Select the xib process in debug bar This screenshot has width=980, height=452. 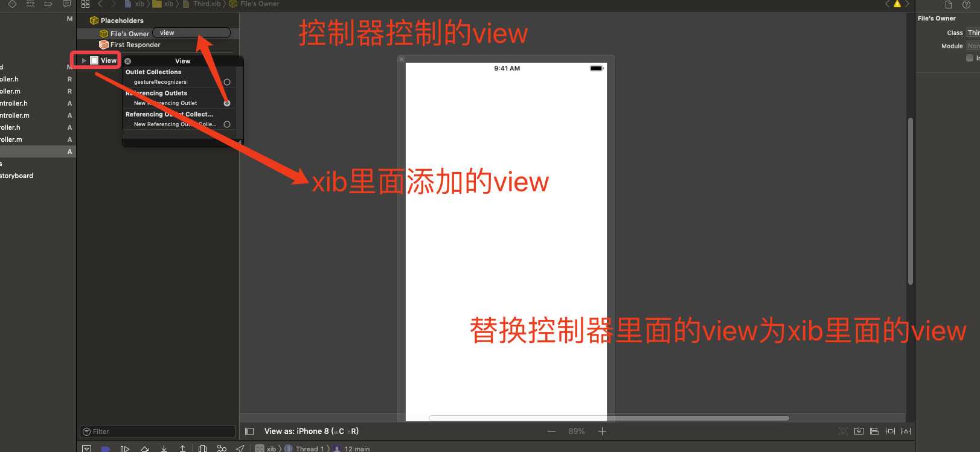coord(266,448)
